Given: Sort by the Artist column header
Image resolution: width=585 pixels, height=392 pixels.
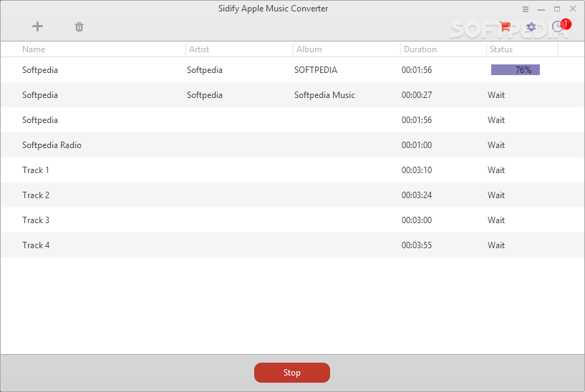Looking at the screenshot, I should tap(199, 49).
